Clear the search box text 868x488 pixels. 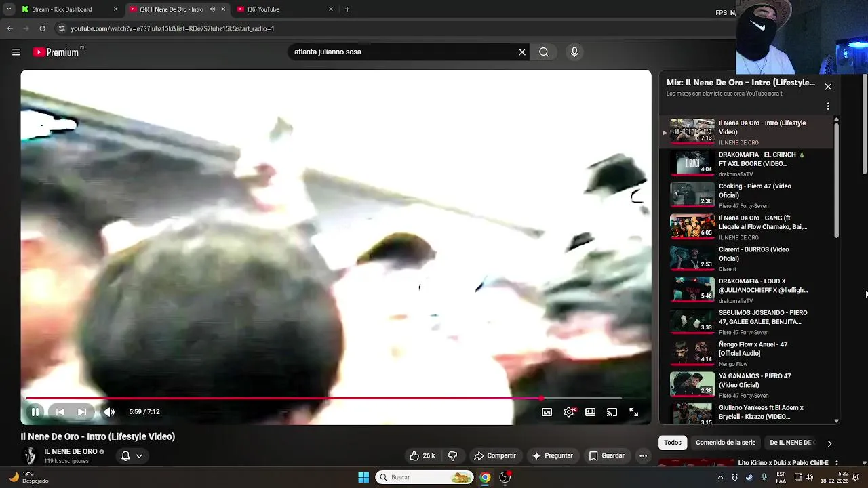(x=522, y=52)
